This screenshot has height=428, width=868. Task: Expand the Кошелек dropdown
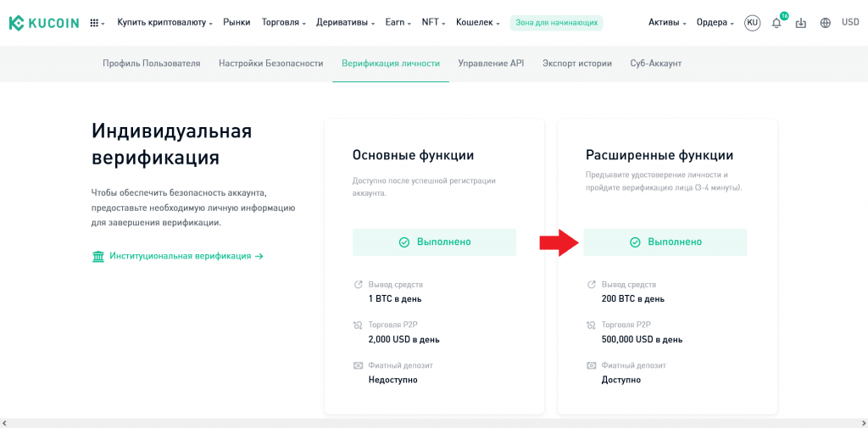click(478, 23)
